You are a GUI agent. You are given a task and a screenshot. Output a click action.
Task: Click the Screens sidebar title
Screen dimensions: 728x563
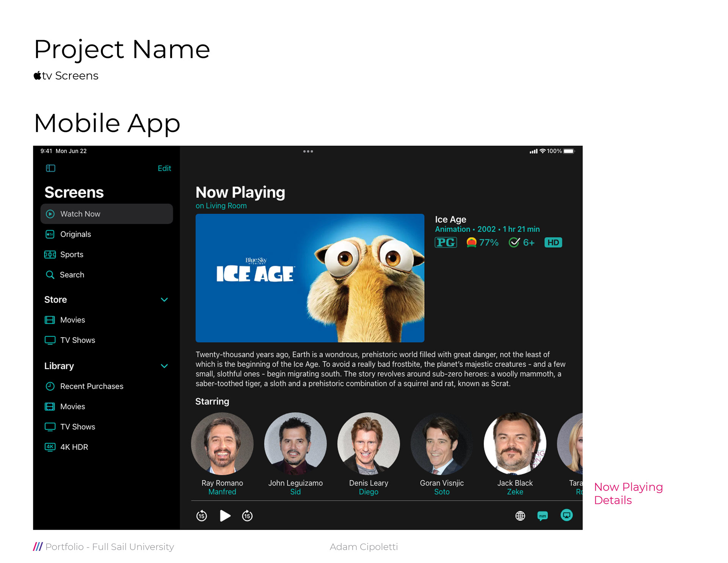(74, 192)
